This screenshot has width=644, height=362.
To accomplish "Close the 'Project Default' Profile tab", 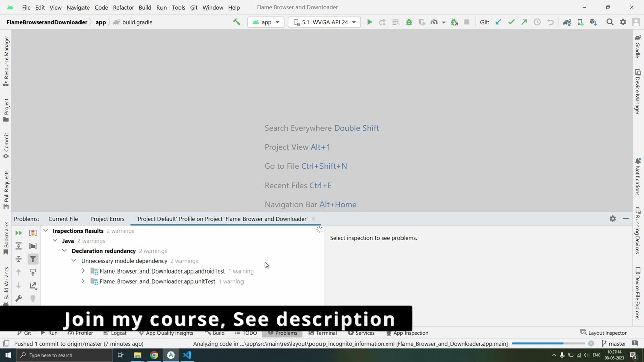I will (x=313, y=219).
